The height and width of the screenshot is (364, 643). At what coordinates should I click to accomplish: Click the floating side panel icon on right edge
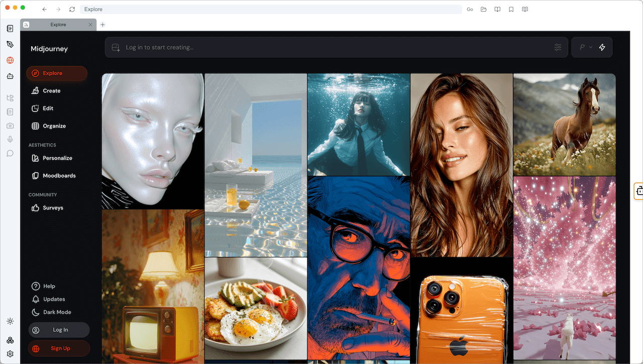pos(639,190)
